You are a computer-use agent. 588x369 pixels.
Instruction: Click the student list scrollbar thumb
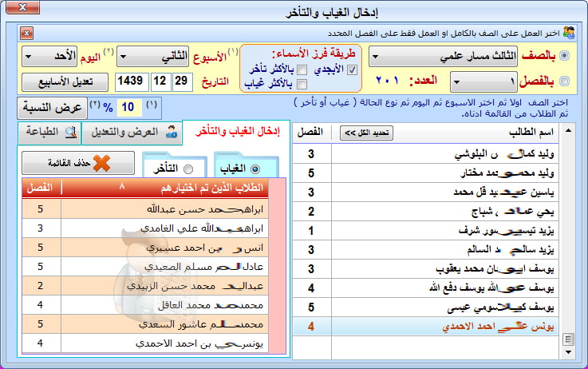(568, 339)
